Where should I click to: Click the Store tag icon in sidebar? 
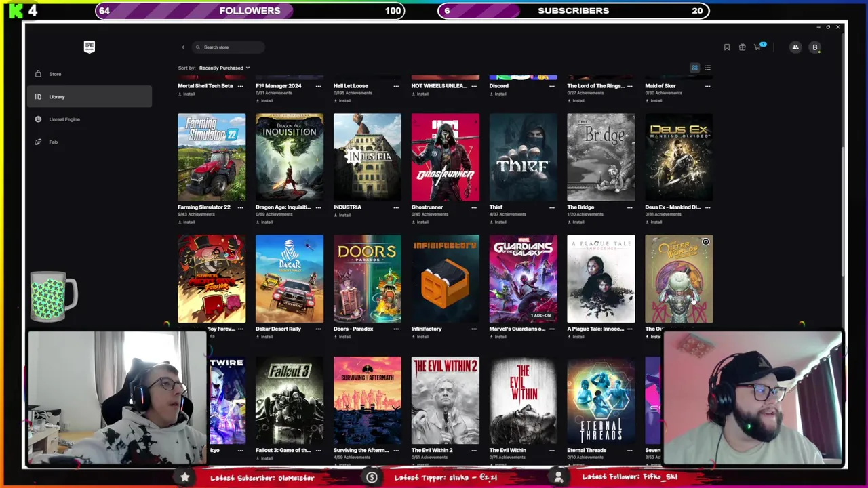(x=38, y=74)
